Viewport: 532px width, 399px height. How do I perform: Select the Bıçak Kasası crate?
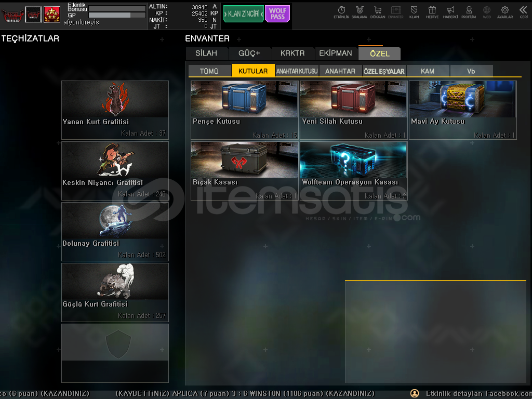[244, 170]
